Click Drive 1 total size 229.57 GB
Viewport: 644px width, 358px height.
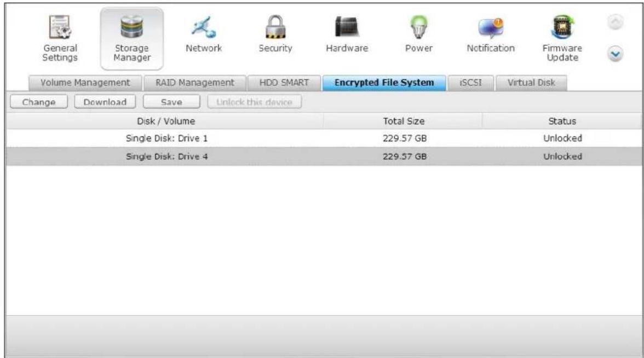click(x=405, y=138)
